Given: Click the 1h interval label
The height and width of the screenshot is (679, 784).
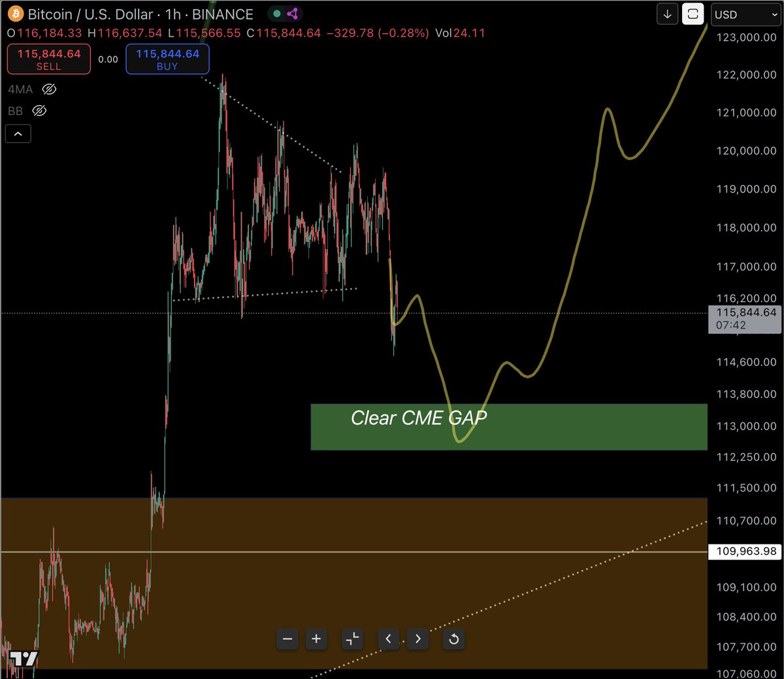Looking at the screenshot, I should (x=173, y=14).
